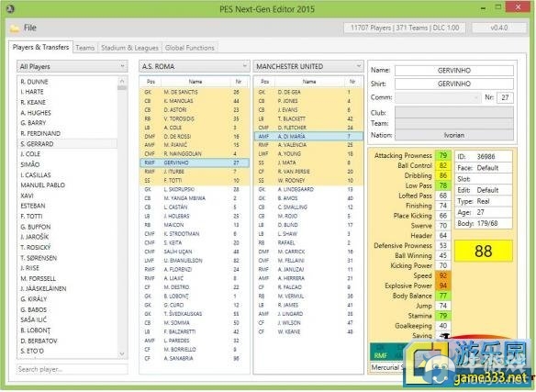Expand the Comm commentary name dropdown
The width and height of the screenshot is (536, 392).
tap(438, 97)
